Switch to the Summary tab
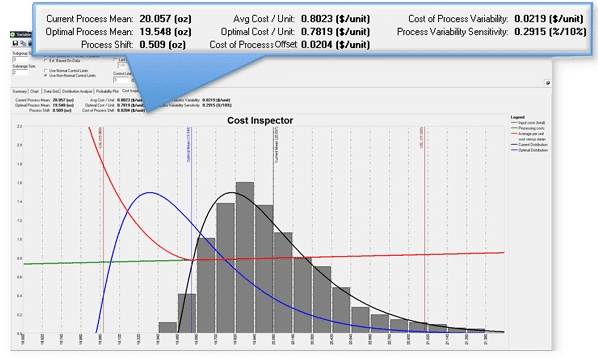598x361 pixels. click(19, 91)
